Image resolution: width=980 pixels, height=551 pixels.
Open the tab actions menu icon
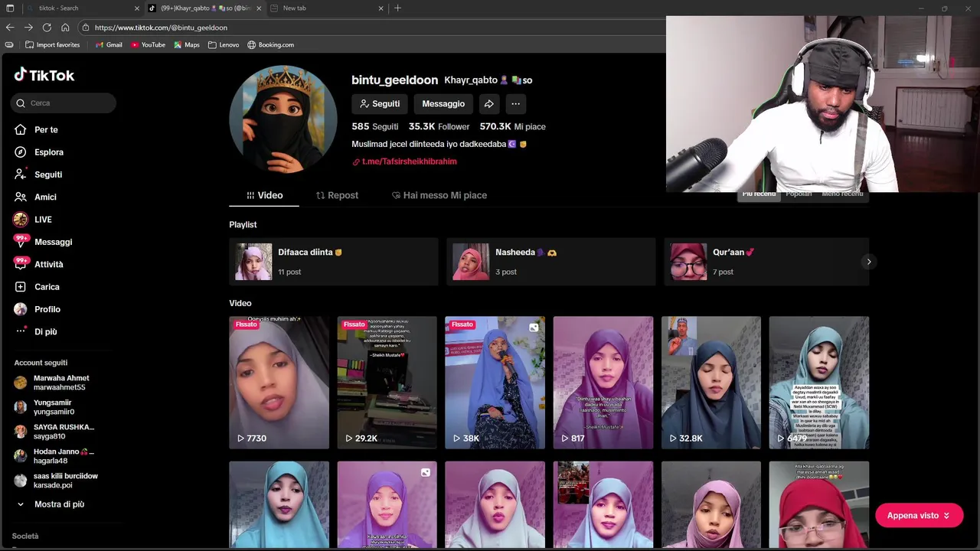[9, 8]
